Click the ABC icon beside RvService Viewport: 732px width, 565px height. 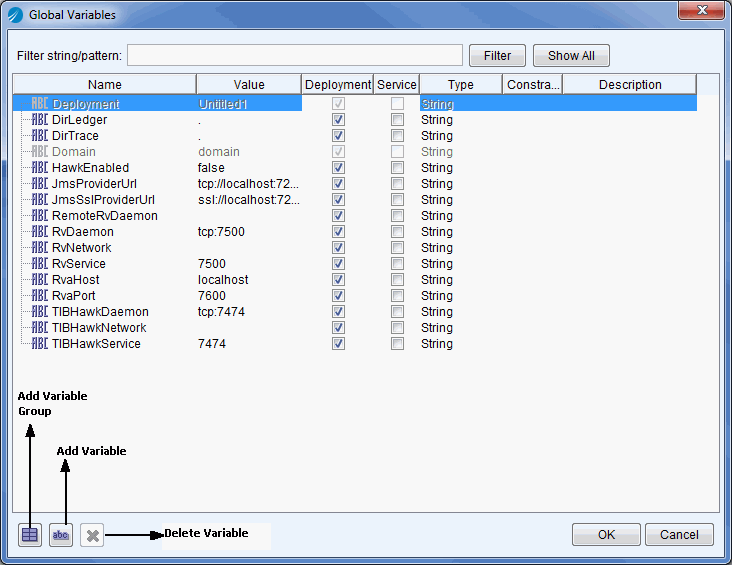[40, 263]
